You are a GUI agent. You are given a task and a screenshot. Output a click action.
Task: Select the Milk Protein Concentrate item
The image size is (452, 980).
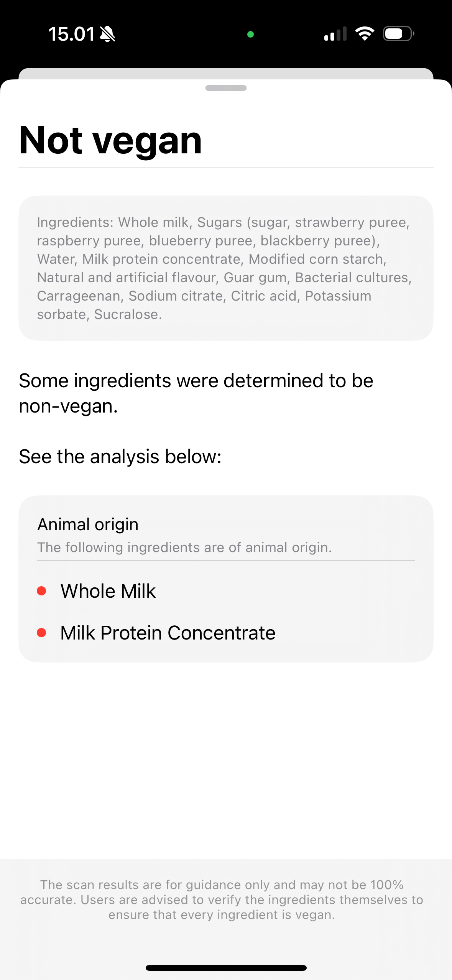click(x=168, y=633)
